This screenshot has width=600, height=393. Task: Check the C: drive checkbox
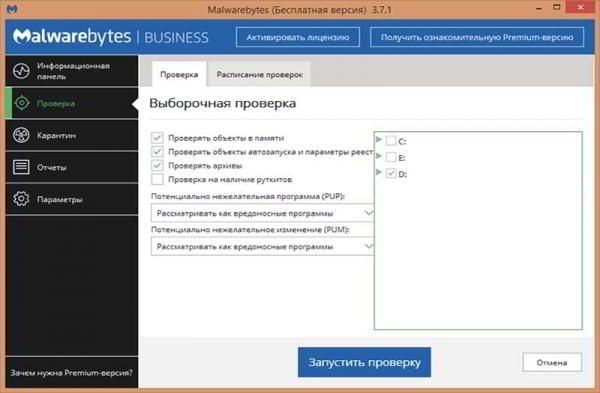coord(391,141)
